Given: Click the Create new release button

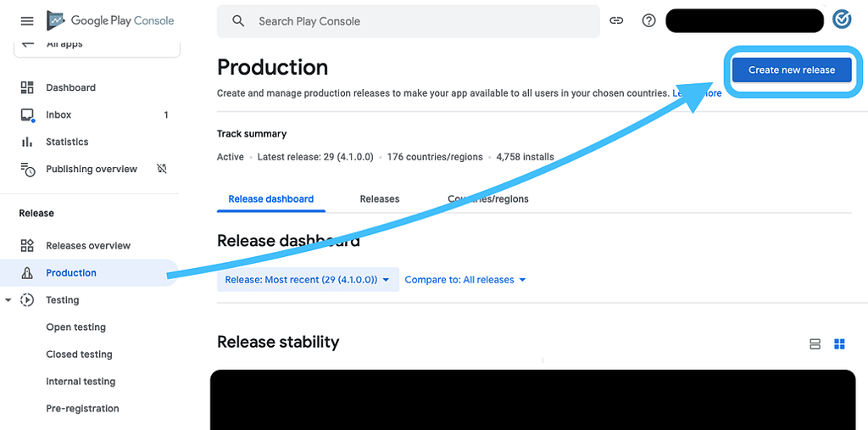Looking at the screenshot, I should 792,70.
